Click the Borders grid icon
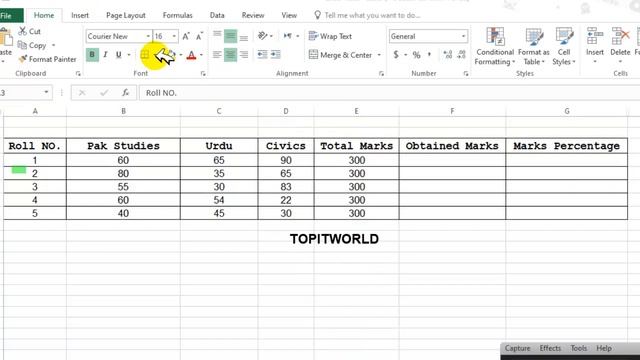This screenshot has width=640, height=360. click(144, 55)
